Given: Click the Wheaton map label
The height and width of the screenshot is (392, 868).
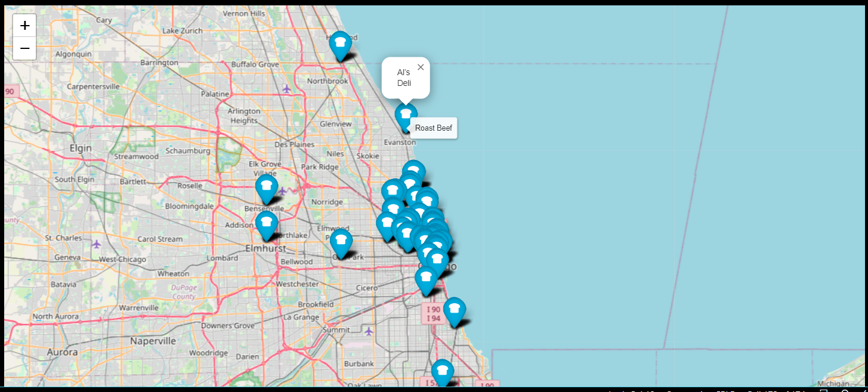Looking at the screenshot, I should 173,273.
